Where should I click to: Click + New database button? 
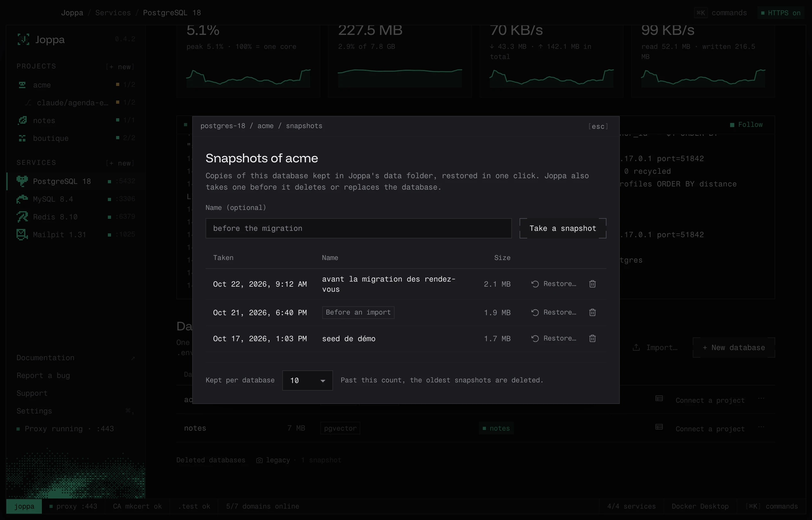734,348
